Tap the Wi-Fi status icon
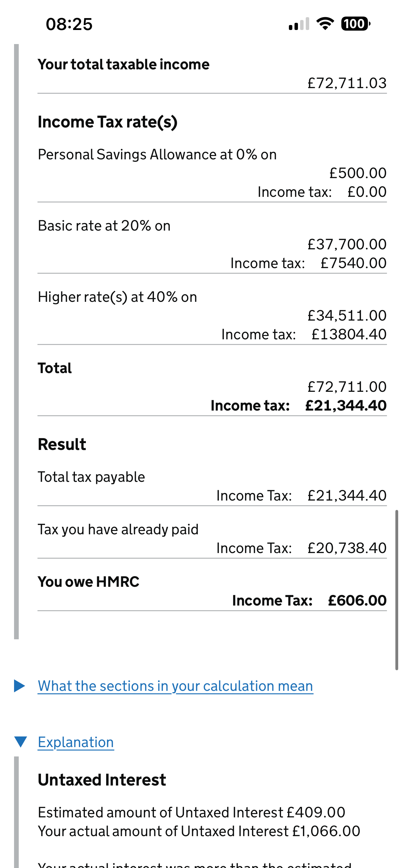Image resolution: width=401 pixels, height=868 pixels. click(x=325, y=23)
